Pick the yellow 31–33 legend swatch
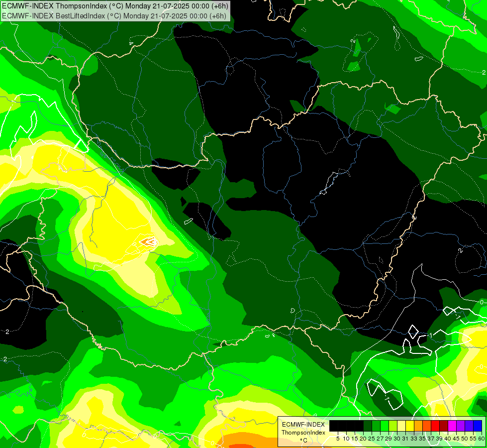This screenshot has height=448, width=487. pyautogui.click(x=410, y=426)
